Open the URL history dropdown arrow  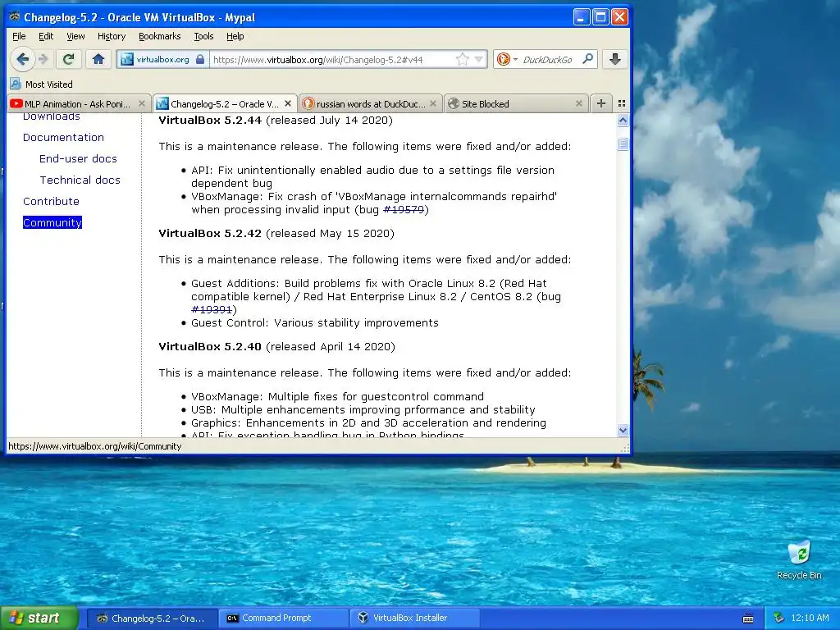click(478, 59)
